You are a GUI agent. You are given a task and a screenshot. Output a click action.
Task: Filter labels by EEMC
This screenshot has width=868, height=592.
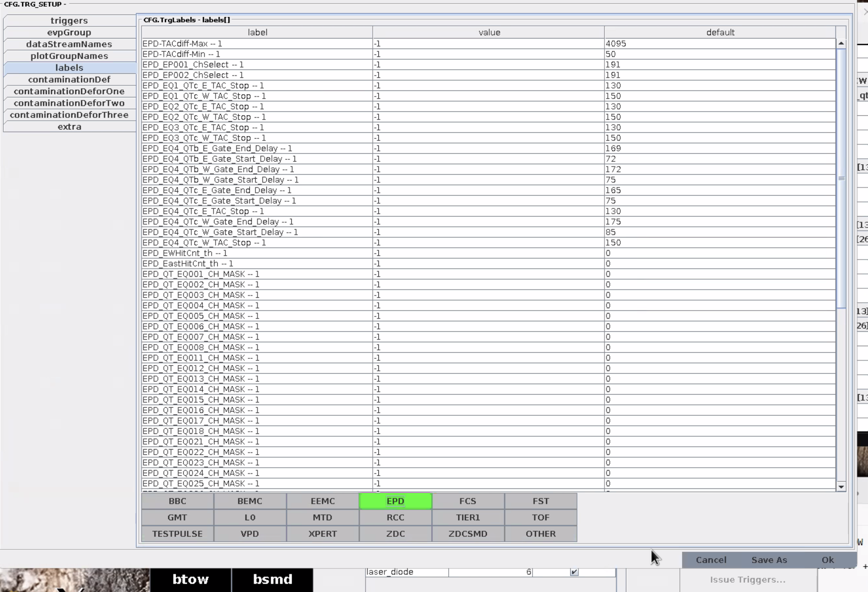tap(323, 501)
